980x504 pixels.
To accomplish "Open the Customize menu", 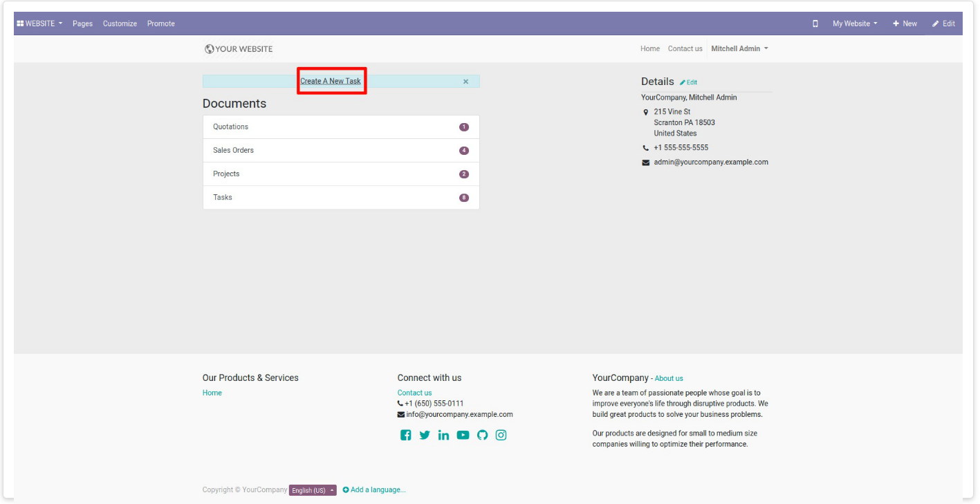I will click(120, 24).
